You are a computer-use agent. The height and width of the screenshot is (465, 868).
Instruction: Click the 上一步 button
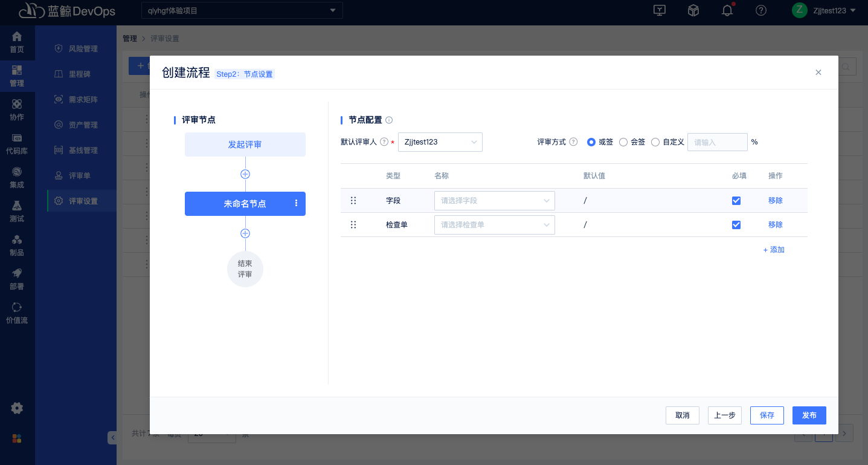click(725, 415)
